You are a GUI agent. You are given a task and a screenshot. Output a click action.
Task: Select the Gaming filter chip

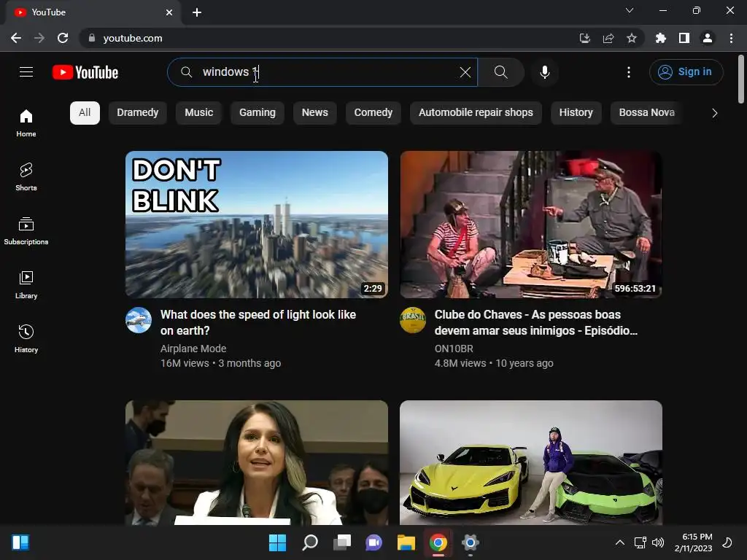coord(258,113)
